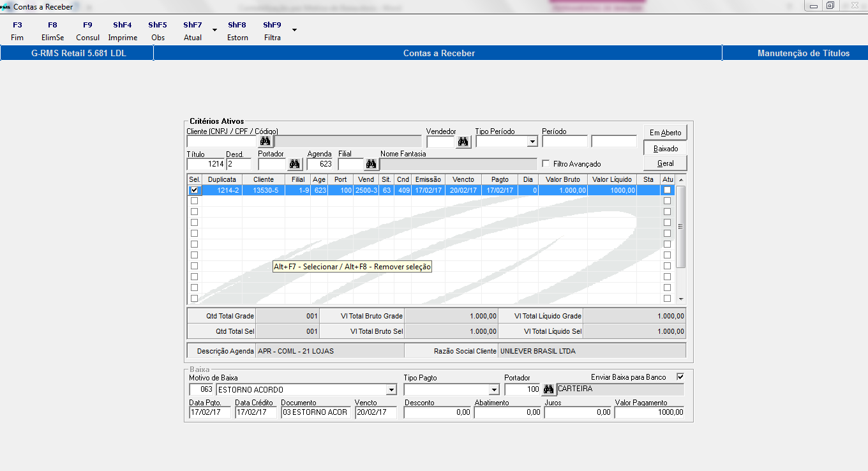Click the Vendedor input field
The height and width of the screenshot is (471, 868).
point(440,142)
